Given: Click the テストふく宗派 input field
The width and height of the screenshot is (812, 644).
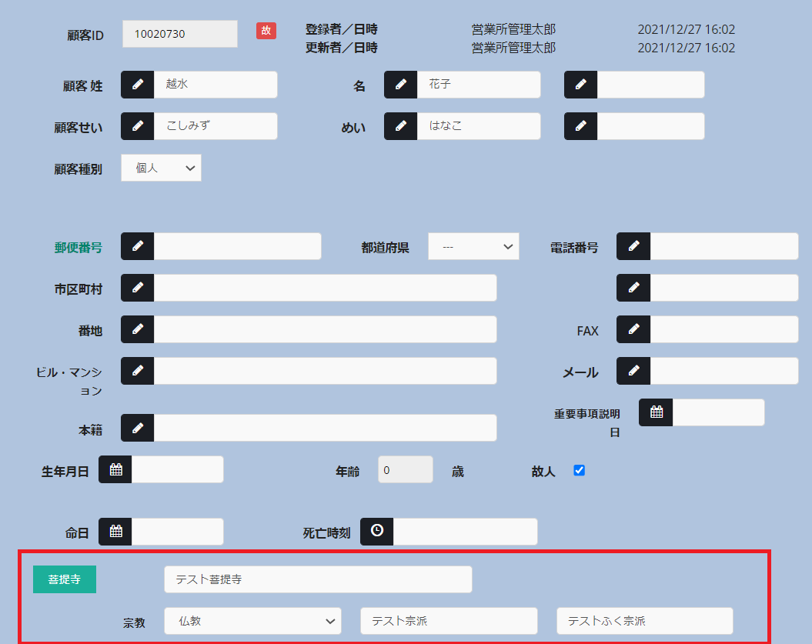Looking at the screenshot, I should coord(644,621).
